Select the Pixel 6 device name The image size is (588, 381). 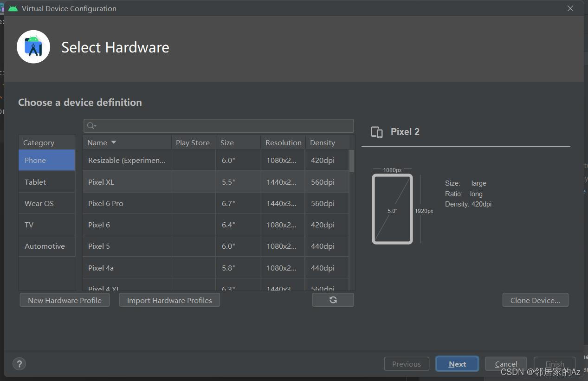tap(99, 225)
